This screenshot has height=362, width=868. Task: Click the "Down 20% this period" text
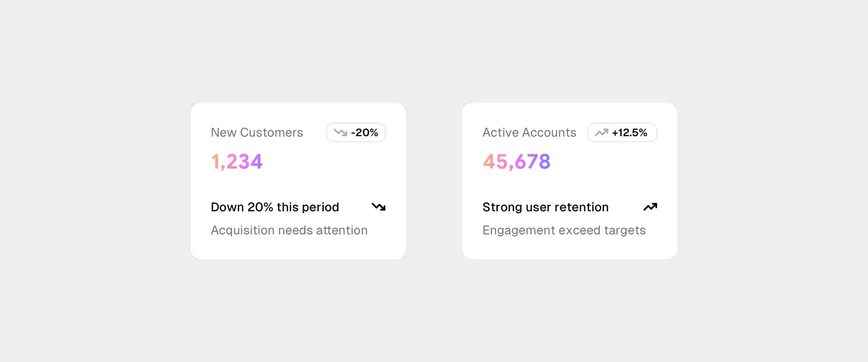[275, 207]
